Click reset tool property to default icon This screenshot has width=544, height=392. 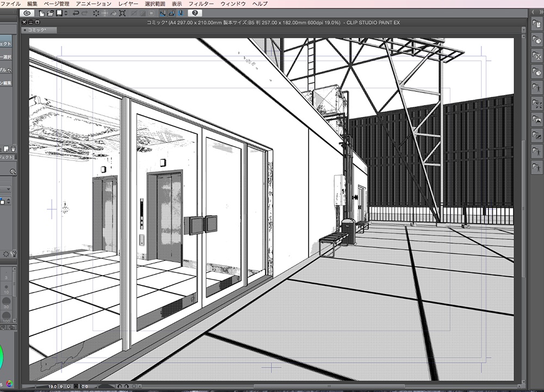[x=6, y=254]
